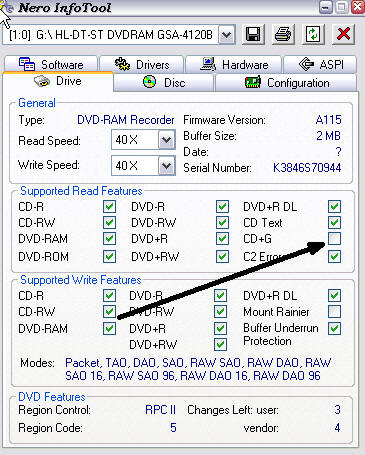Switch to the Drivers tab
The width and height of the screenshot is (365, 455).
coord(142,64)
